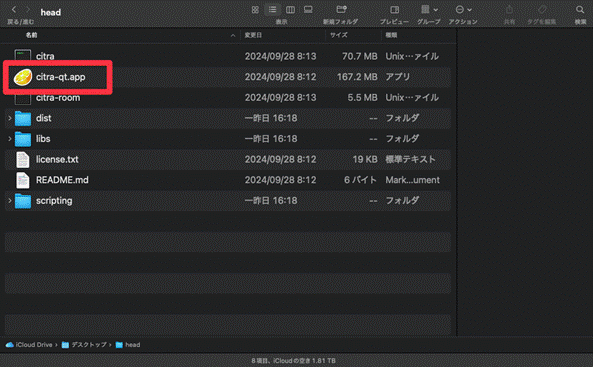This screenshot has width=593, height=367.
Task: Click the README.md file name
Action: 62,180
